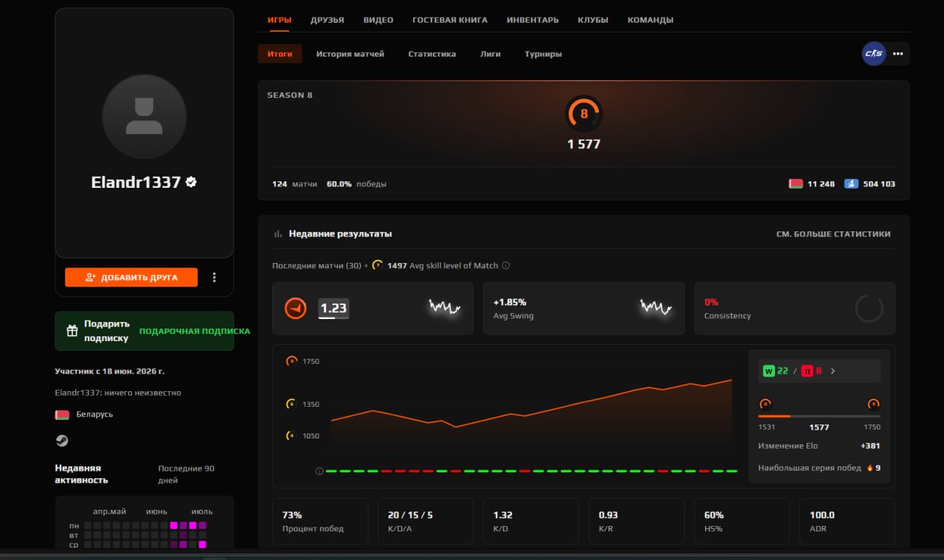Go to ГОСТЕВАЯ КНИГА tab
The image size is (944, 560).
[450, 20]
